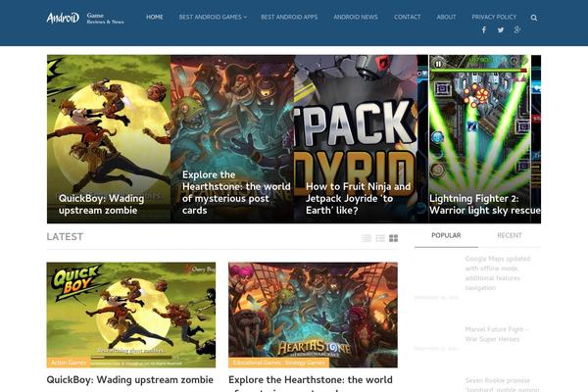Open Marvel Future Fight popular post
The height and width of the screenshot is (392, 588).
coord(497,334)
